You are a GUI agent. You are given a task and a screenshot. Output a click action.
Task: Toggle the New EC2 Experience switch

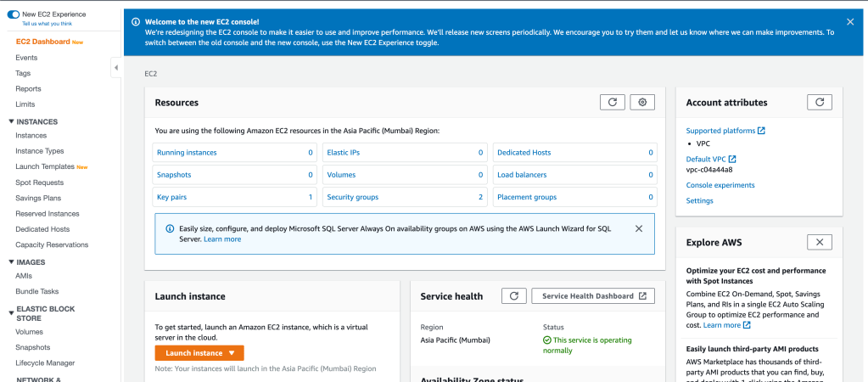(x=14, y=14)
